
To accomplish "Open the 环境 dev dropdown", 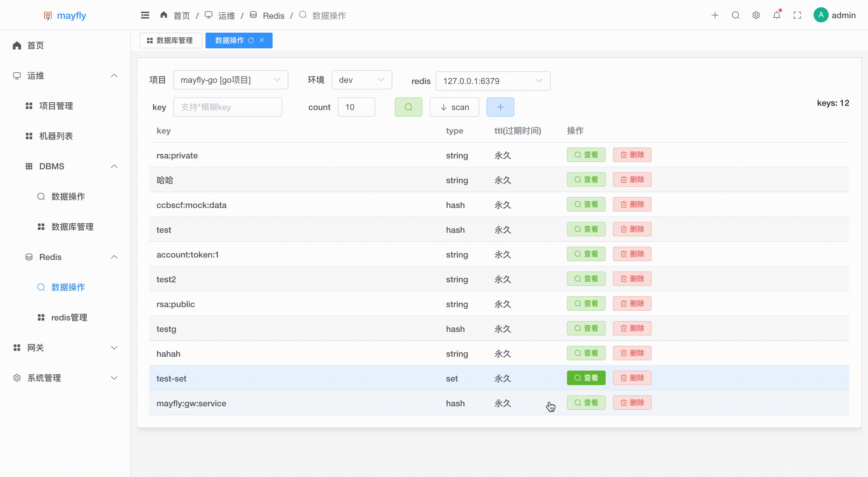I will (361, 80).
